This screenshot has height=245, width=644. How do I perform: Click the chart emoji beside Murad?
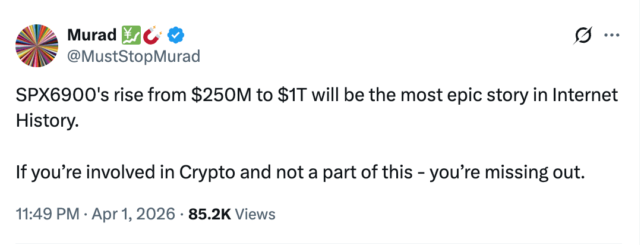pos(130,36)
